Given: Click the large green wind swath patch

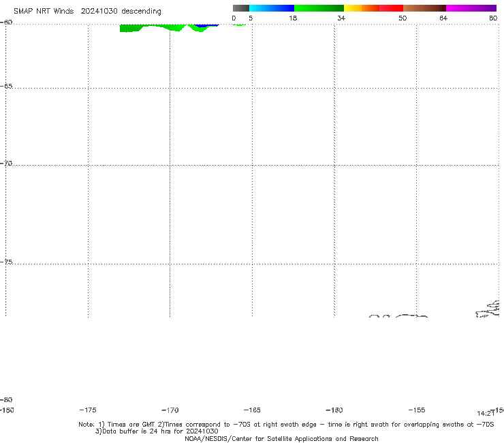Looking at the screenshot, I should (153, 28).
